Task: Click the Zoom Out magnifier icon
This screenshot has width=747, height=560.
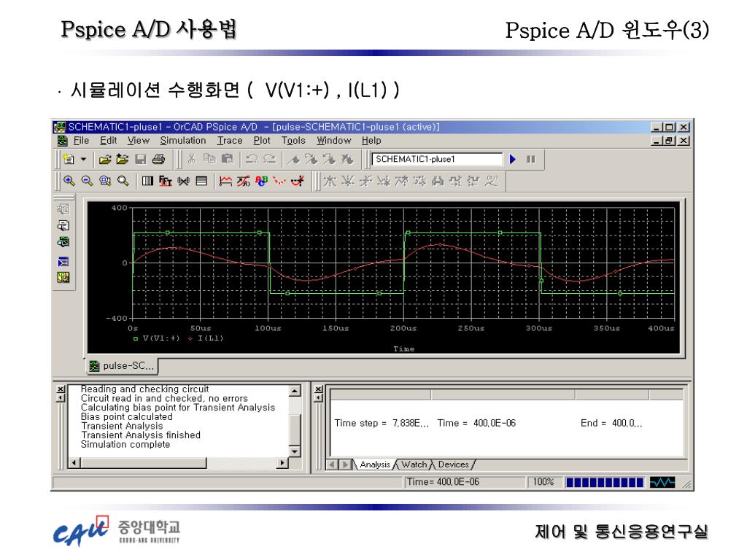Action: click(x=87, y=181)
